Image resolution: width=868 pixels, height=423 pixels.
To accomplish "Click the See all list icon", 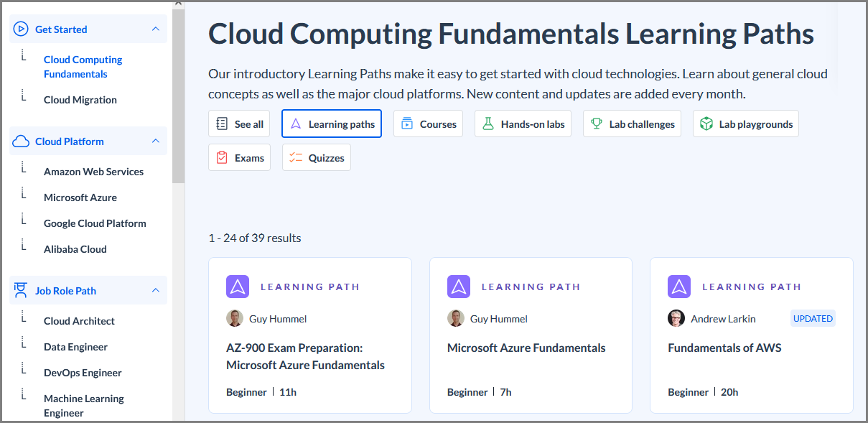I will coord(223,124).
